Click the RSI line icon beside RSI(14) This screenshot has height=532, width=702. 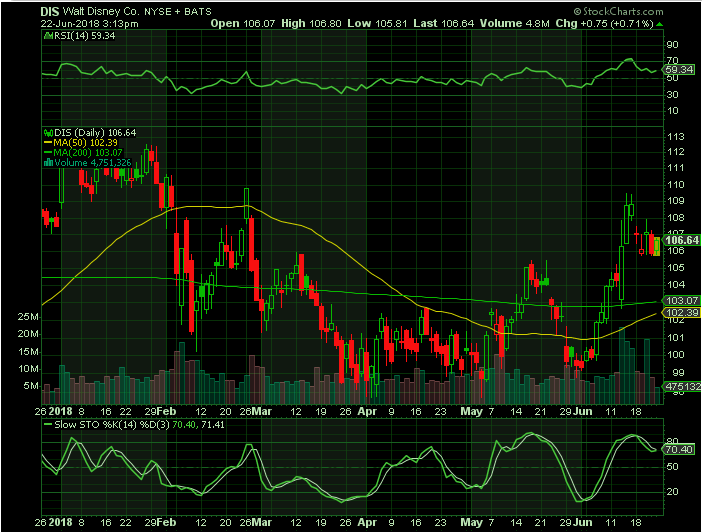[48, 36]
